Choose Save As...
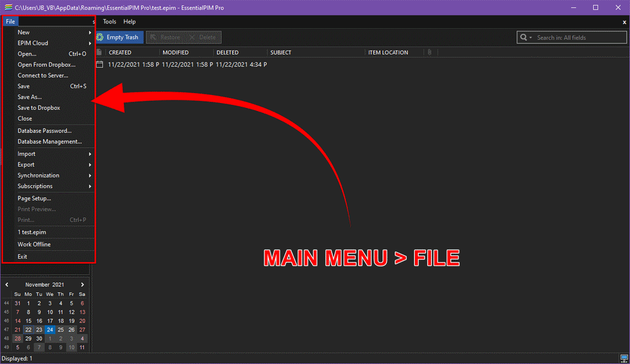 pos(55,97)
